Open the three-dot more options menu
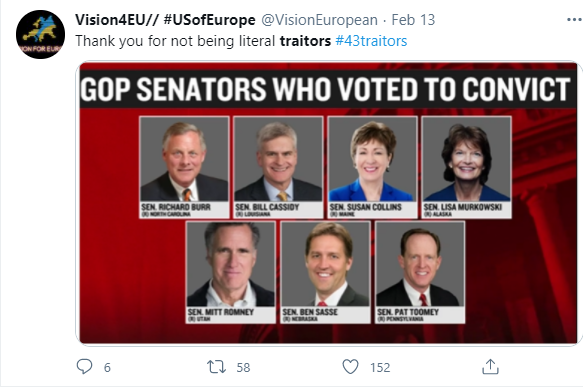 click(x=574, y=19)
